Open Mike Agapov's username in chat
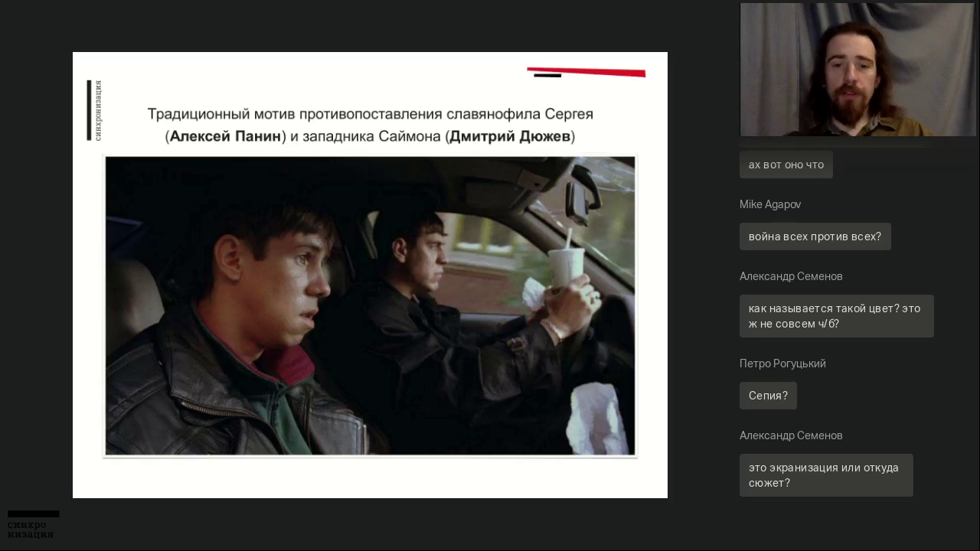This screenshot has height=551, width=980. (770, 204)
